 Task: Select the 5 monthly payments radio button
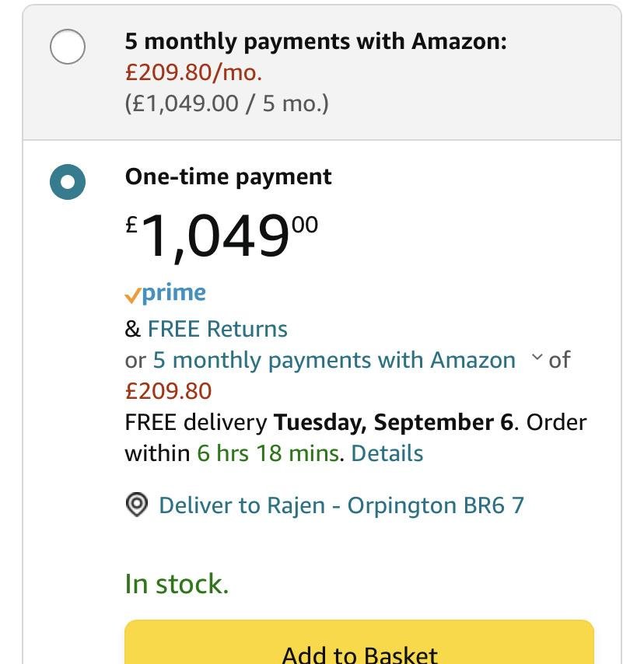tap(68, 47)
